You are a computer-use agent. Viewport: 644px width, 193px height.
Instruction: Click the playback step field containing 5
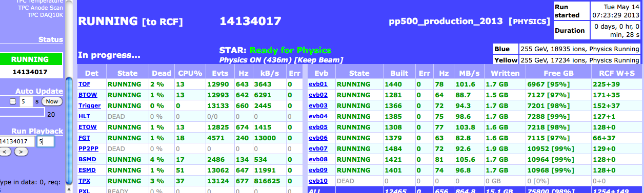[46, 141]
